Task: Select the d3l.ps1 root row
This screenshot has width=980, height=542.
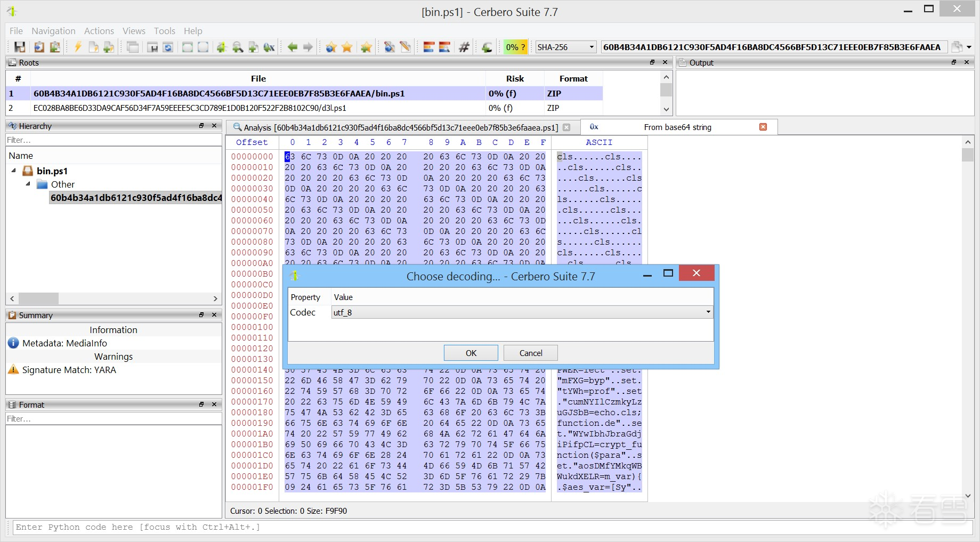Action: [304, 108]
